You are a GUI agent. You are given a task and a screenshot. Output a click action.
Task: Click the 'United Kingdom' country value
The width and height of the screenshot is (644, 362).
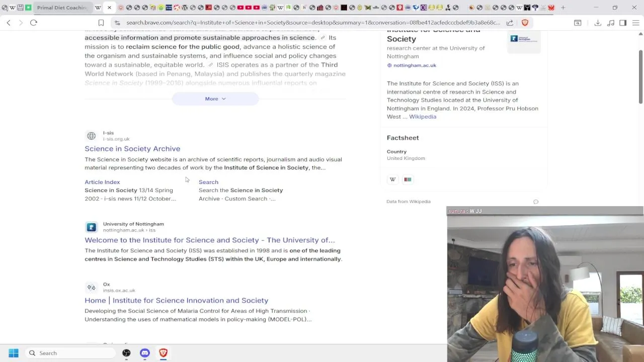pos(406,158)
